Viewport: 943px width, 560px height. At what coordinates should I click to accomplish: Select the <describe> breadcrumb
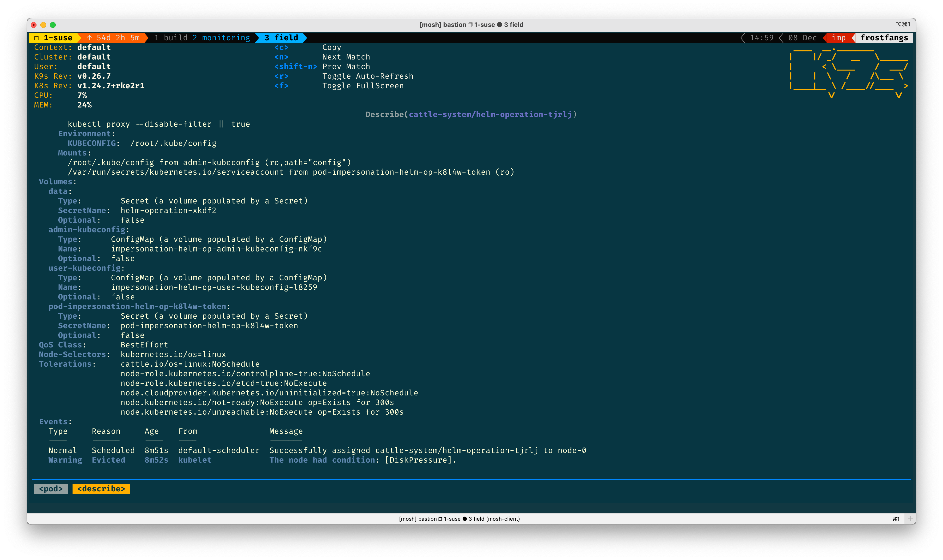[101, 489]
